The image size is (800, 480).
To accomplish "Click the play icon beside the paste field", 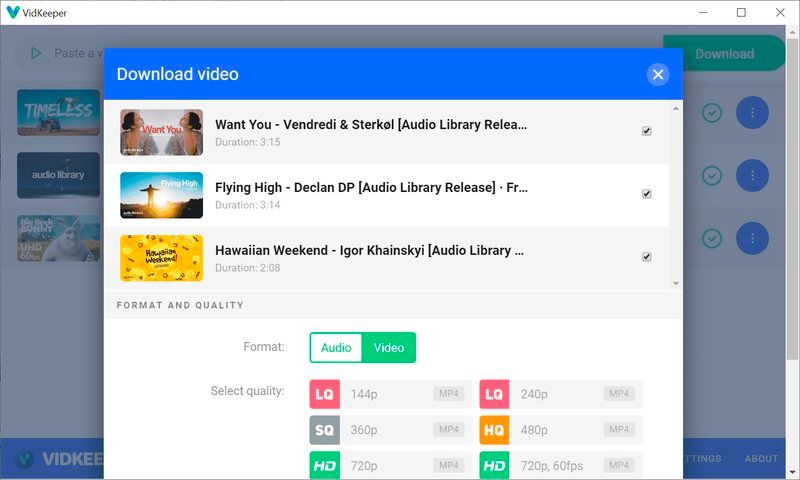I will (36, 53).
